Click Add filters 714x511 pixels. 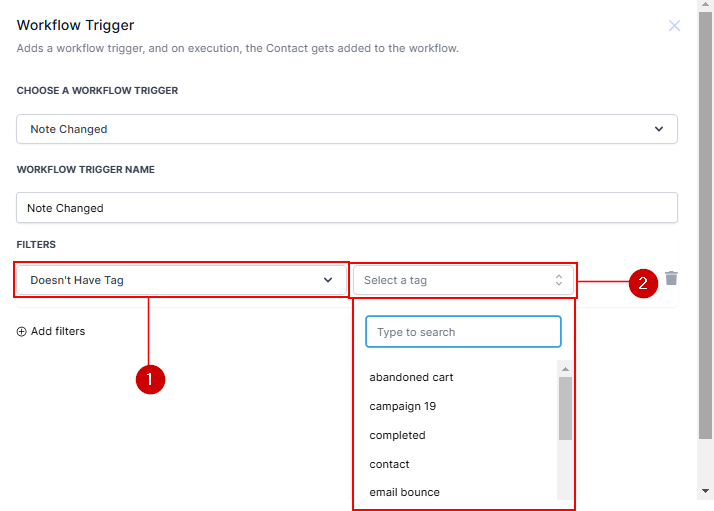(x=51, y=331)
